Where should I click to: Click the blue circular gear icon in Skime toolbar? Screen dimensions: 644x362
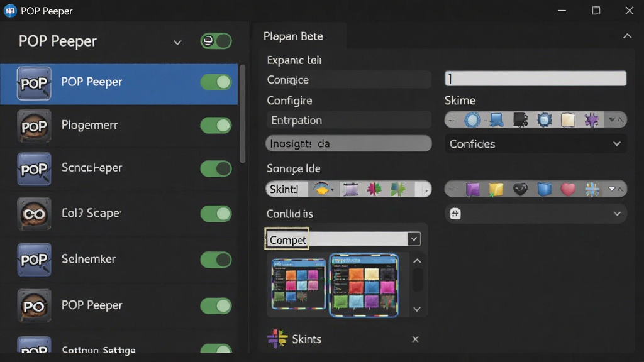coord(472,120)
